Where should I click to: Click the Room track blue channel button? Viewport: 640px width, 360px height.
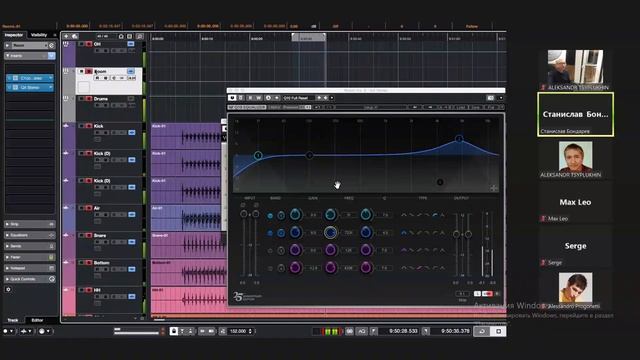(x=131, y=71)
